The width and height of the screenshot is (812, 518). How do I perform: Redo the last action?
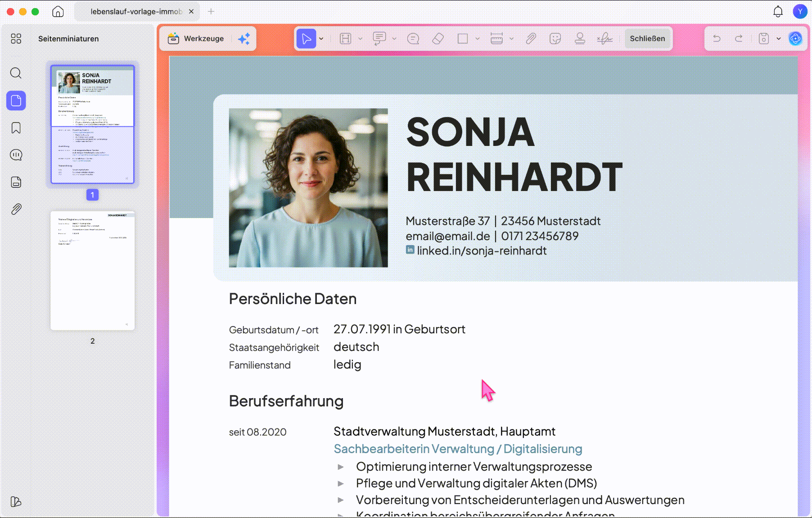coord(739,39)
